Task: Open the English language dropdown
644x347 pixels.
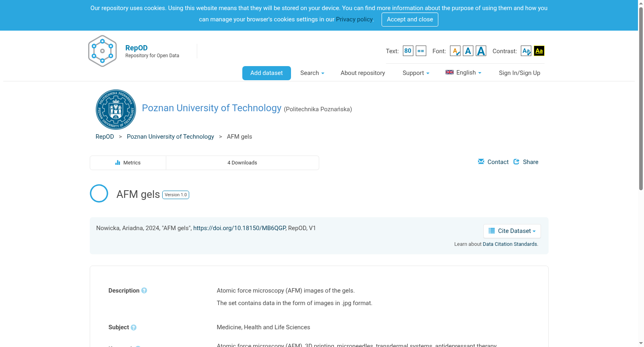Action: tap(463, 73)
